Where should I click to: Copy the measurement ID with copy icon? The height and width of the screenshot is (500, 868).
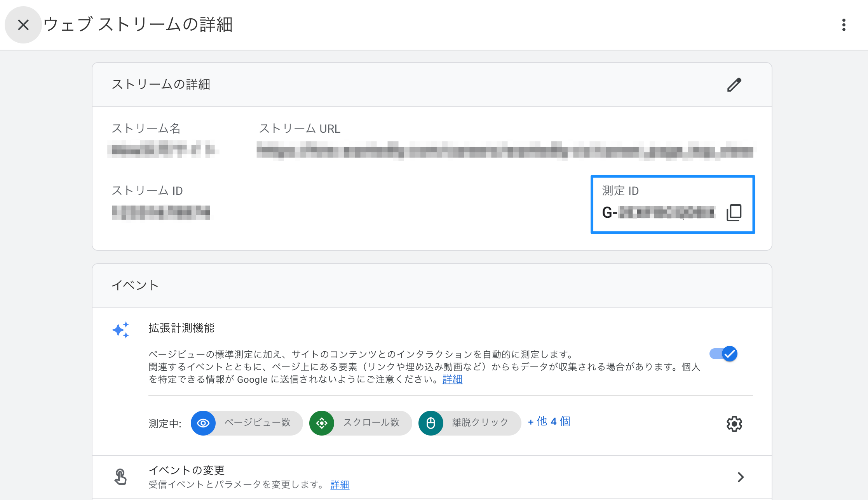pyautogui.click(x=734, y=213)
